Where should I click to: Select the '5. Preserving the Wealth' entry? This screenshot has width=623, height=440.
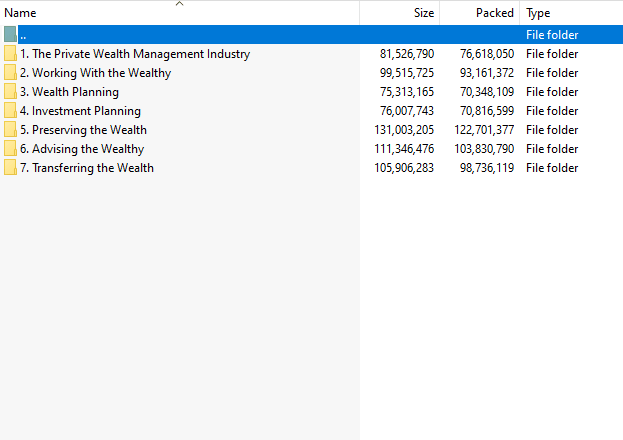click(x=83, y=130)
